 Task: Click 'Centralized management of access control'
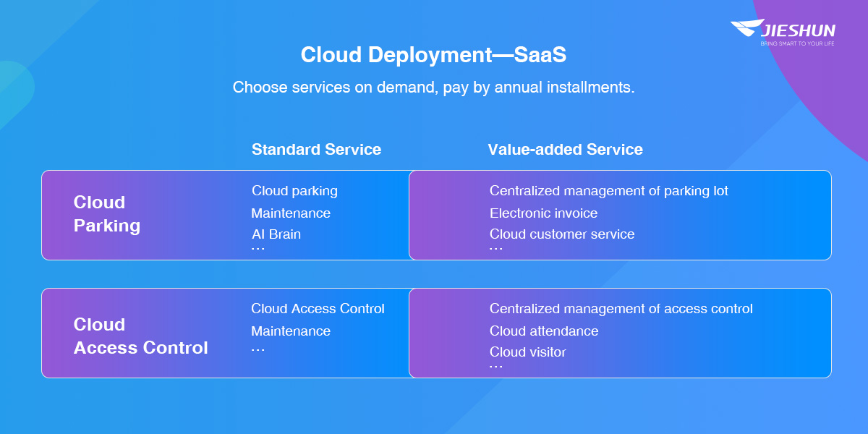click(x=621, y=309)
